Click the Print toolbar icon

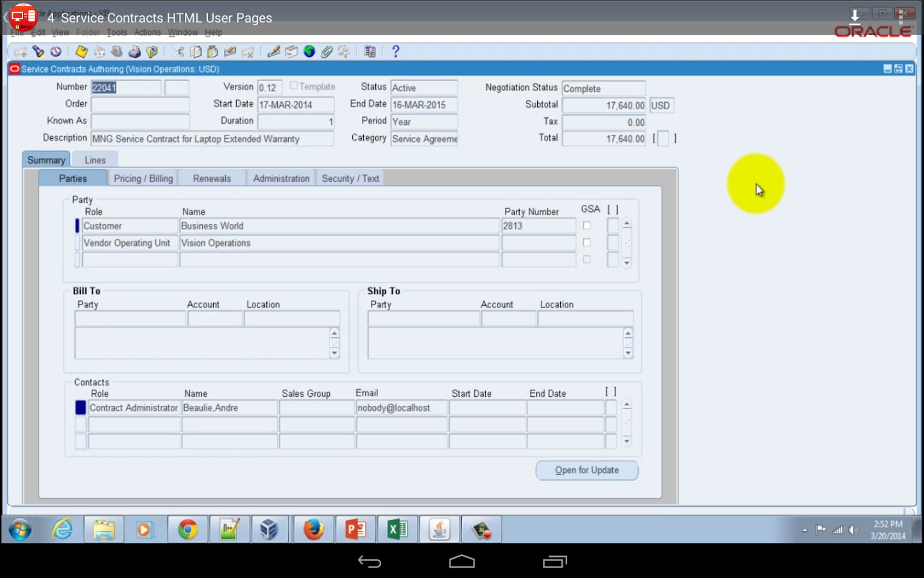point(134,51)
